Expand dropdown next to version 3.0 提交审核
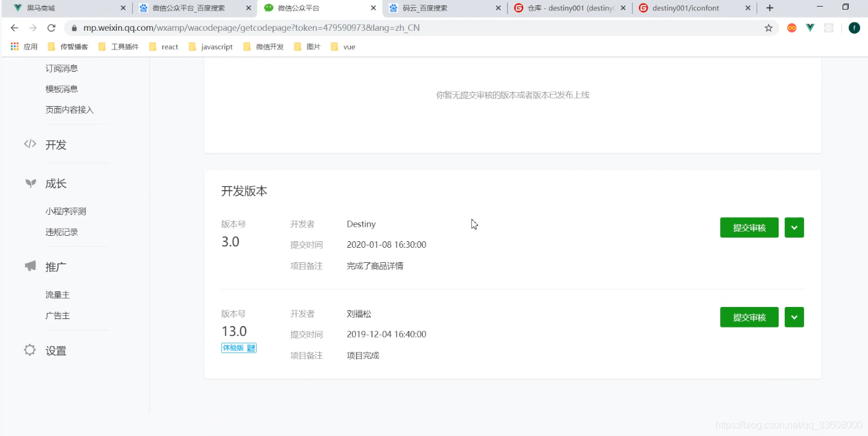Screen dimensions: 868x436 [x=794, y=228]
